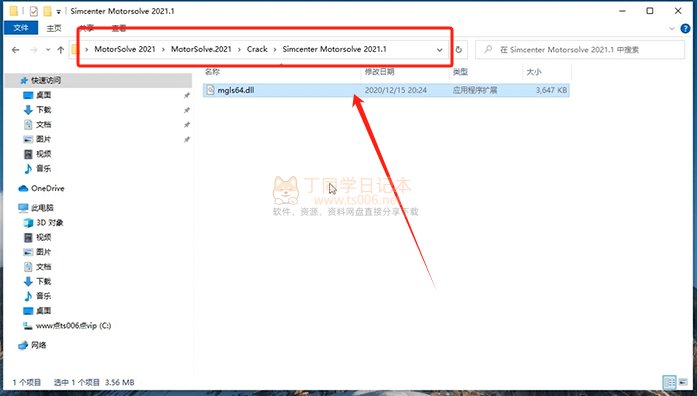697x396 pixels.
Task: Expand the address bar history dropdown
Action: 440,50
